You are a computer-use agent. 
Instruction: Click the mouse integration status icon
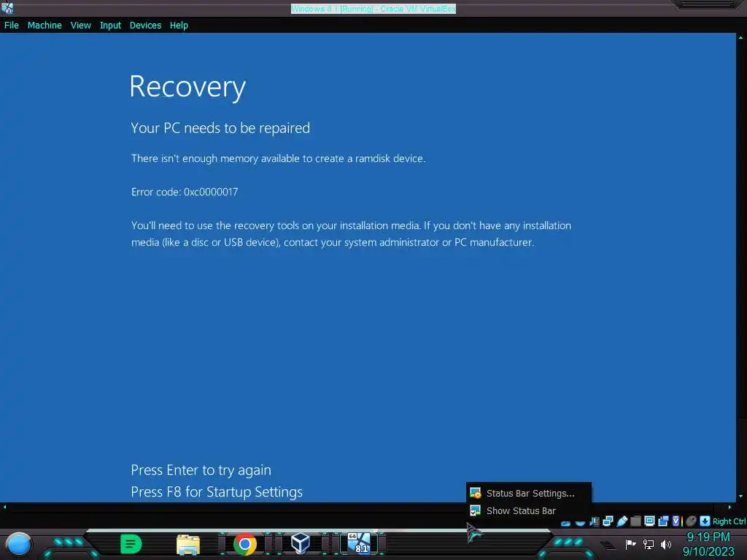pos(692,521)
